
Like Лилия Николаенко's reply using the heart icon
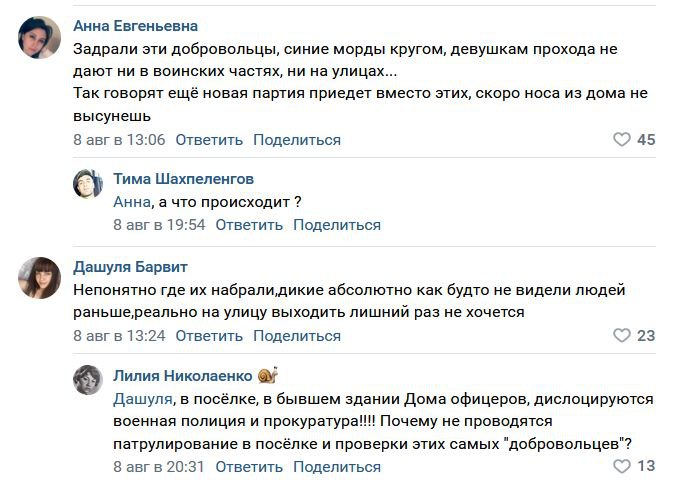(x=622, y=466)
